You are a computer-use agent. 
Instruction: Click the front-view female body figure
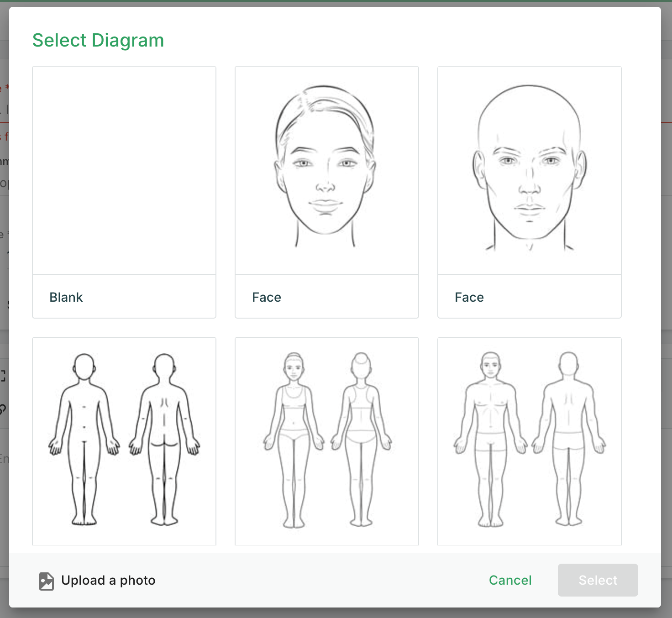tap(294, 439)
